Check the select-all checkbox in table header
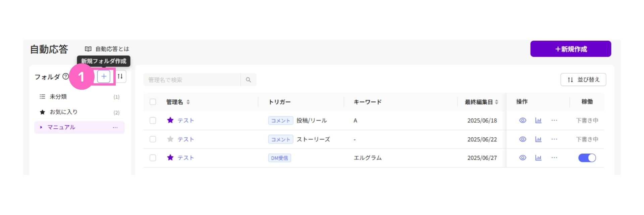The height and width of the screenshot is (215, 644). coord(153,102)
